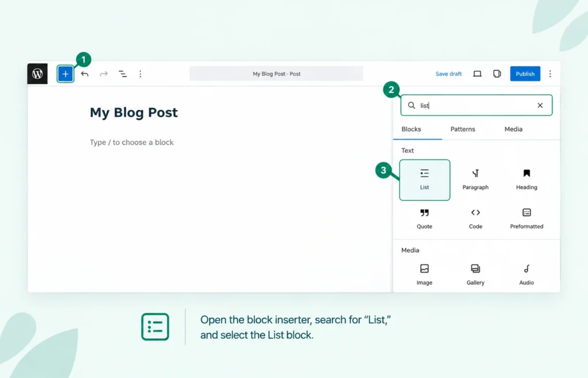This screenshot has width=588, height=378.
Task: Publish the blog post
Action: 525,74
